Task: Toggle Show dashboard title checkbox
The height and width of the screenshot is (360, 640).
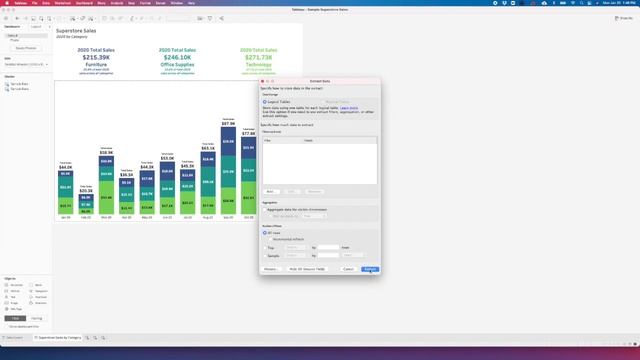Action: click(7, 327)
